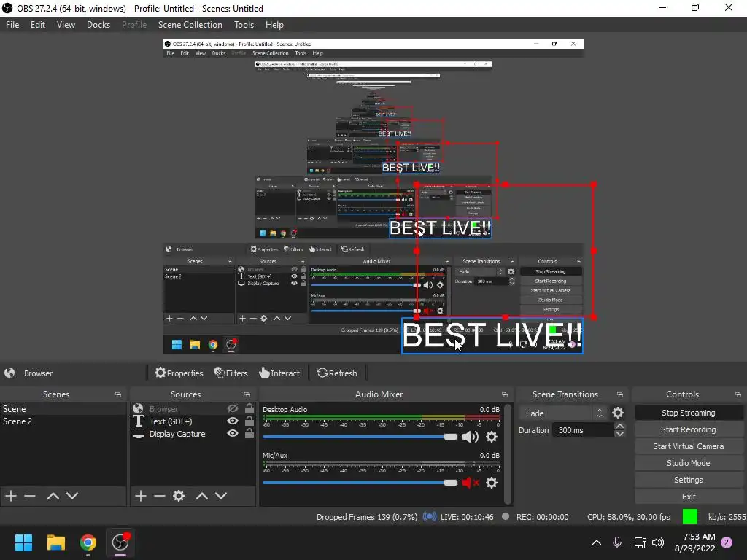Open File Explorer from the taskbar
Image resolution: width=747 pixels, height=560 pixels.
[x=55, y=542]
